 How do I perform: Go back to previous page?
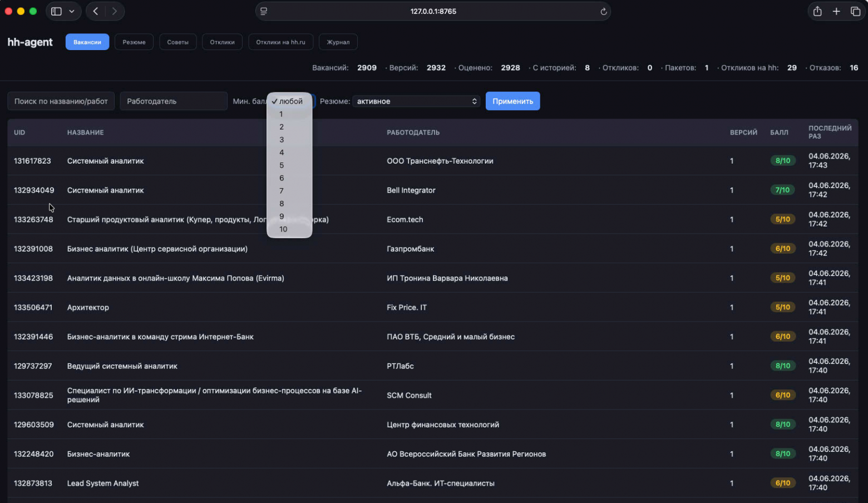[96, 11]
